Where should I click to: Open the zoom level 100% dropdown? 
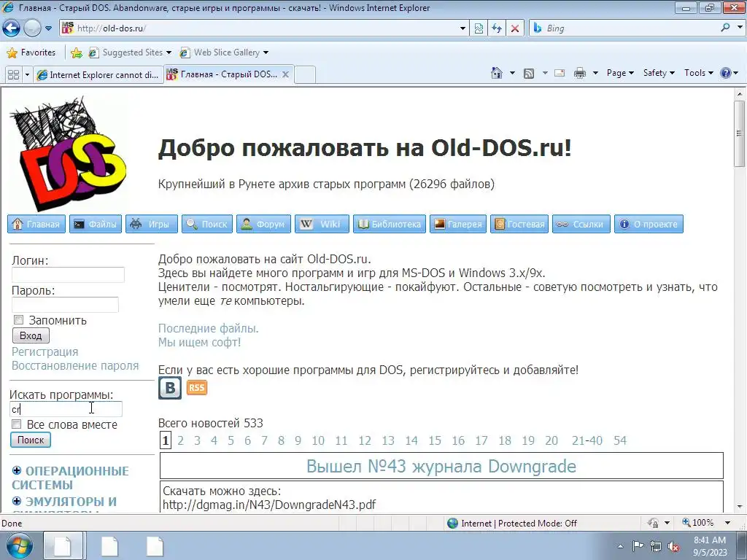point(727,523)
